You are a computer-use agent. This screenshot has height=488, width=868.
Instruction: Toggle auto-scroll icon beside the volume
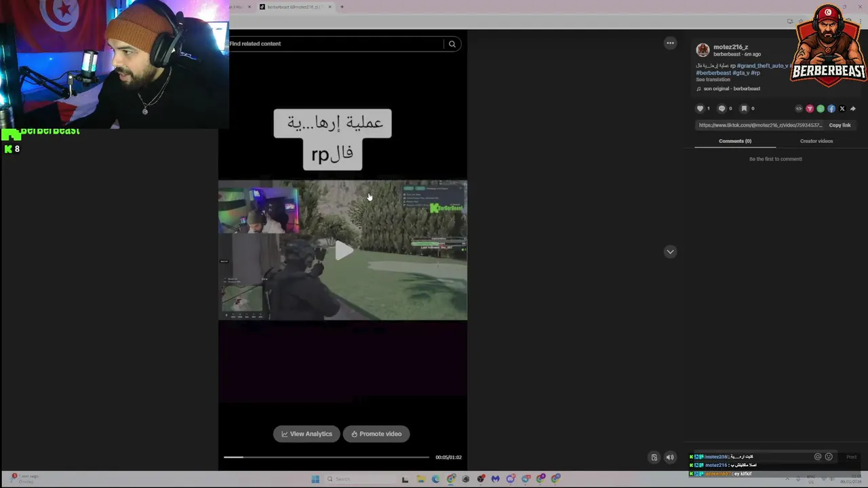coord(654,457)
